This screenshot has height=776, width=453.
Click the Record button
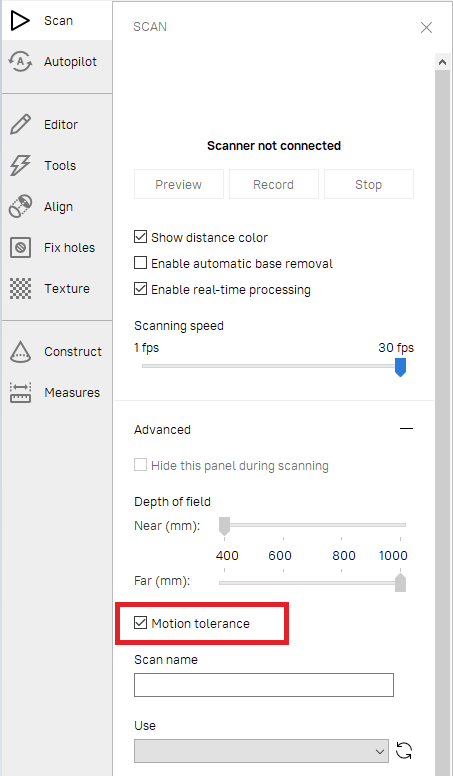coord(273,185)
